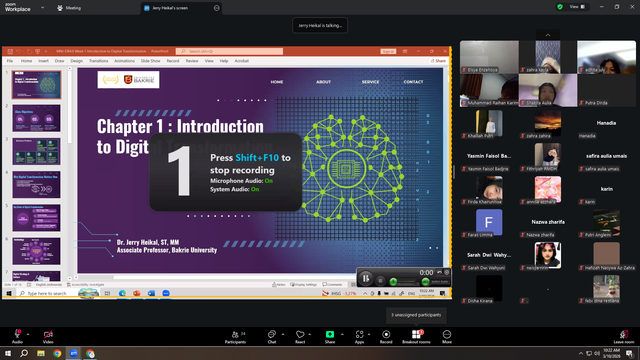Open the Zoom Workplace dropdown arrow

[42, 7]
